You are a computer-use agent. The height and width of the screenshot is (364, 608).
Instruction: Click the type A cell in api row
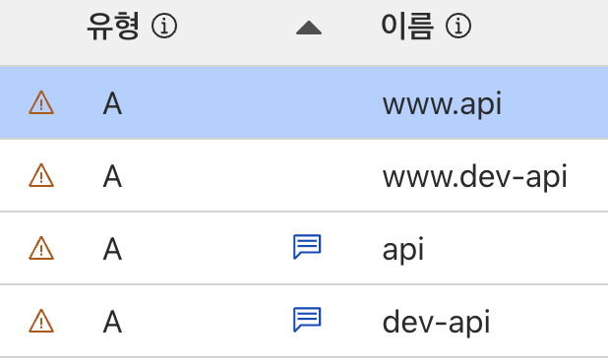coord(112,250)
